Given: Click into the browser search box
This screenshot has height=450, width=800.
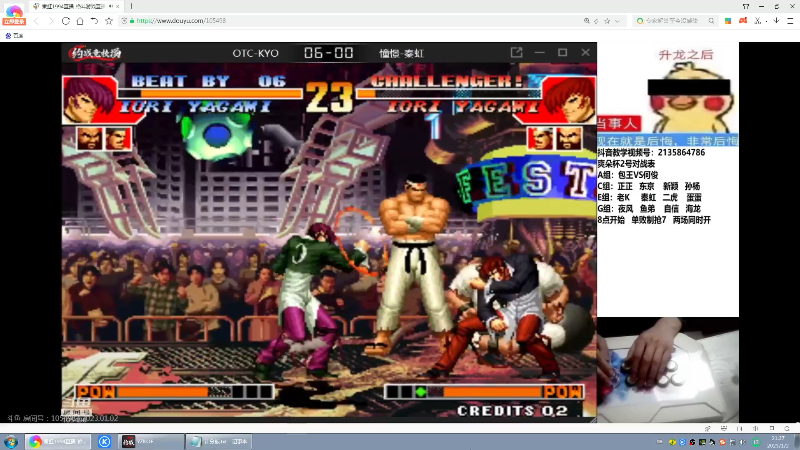Looking at the screenshot, I should pyautogui.click(x=675, y=21).
